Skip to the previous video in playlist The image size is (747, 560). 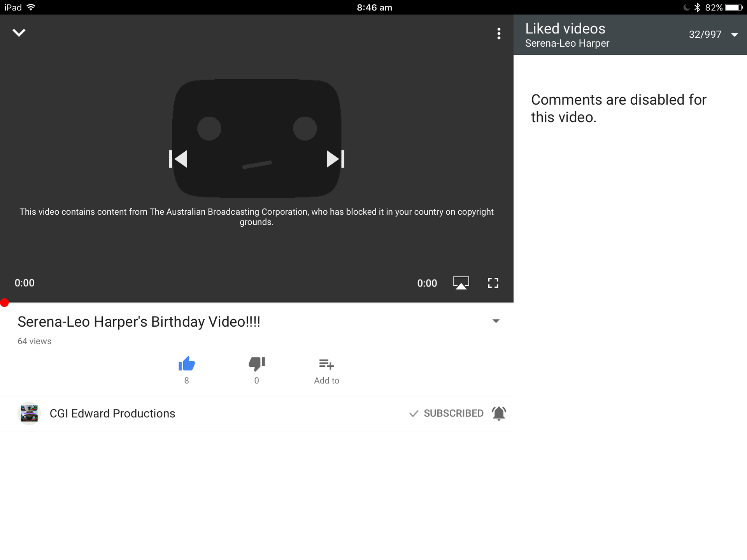pos(178,159)
